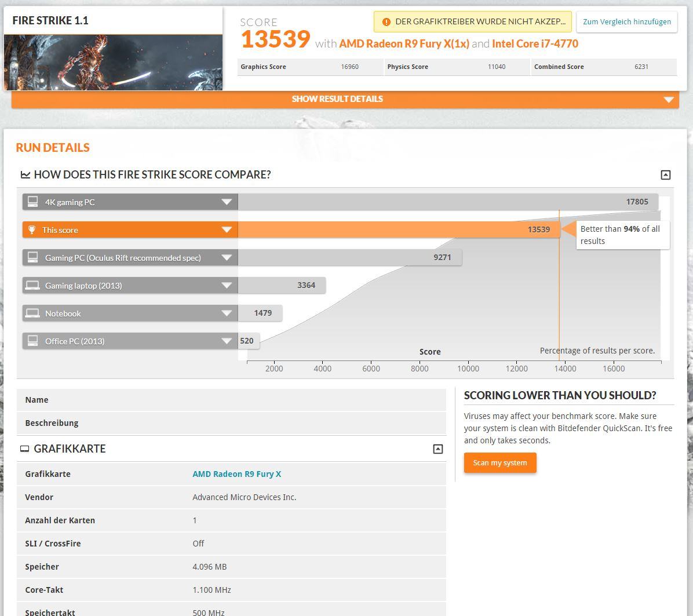Click the Speichertakt value 500 MHz
Viewport: 693px width, 616px height.
[x=209, y=613]
